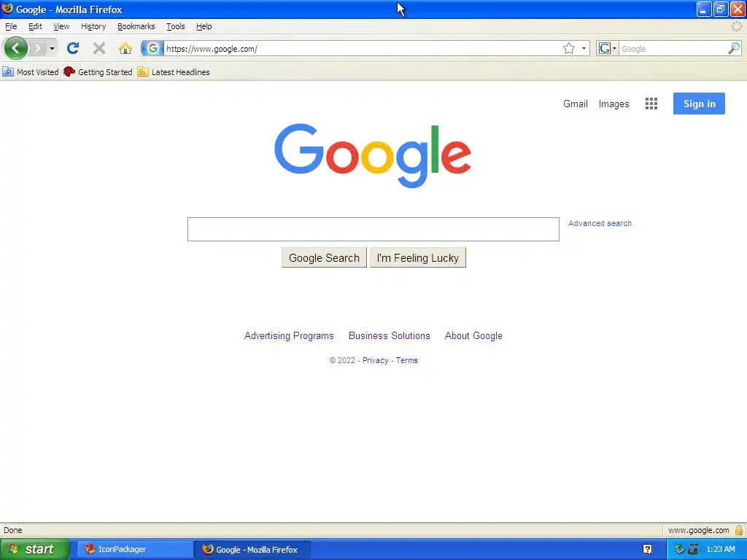Open Advanced search link
This screenshot has width=747, height=560.
click(x=600, y=223)
